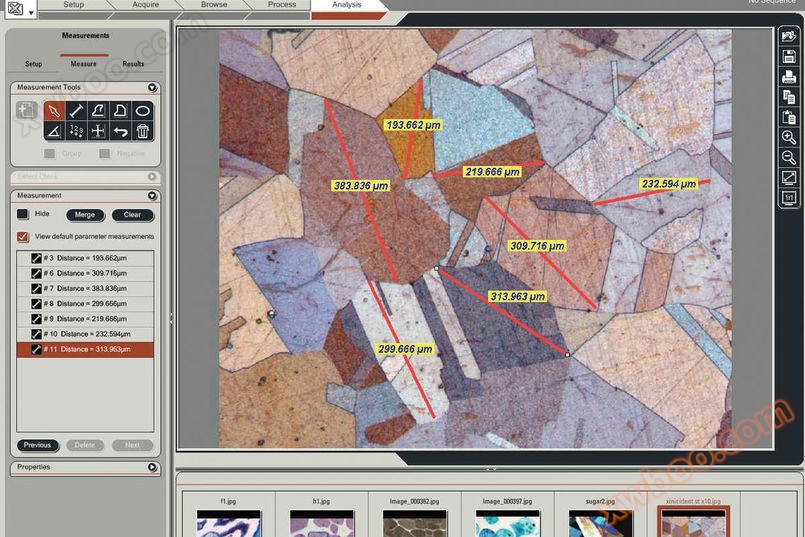Collapse the Measurement panel section
This screenshot has width=805, height=537.
[x=152, y=196]
